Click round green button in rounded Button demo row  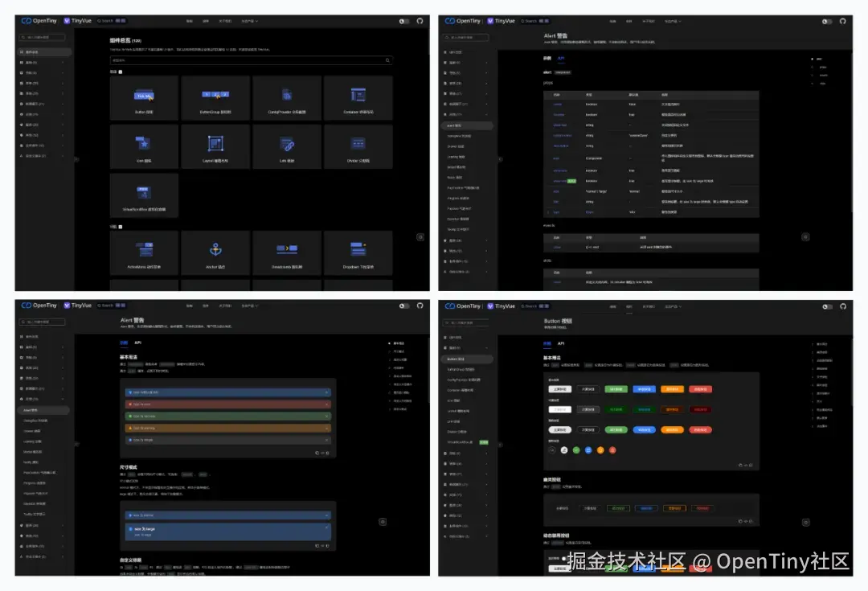click(x=616, y=430)
